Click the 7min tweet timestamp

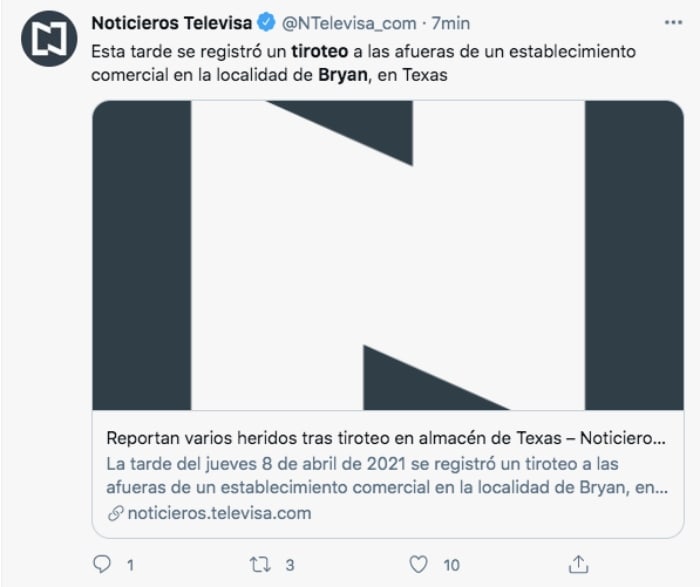coord(450,23)
